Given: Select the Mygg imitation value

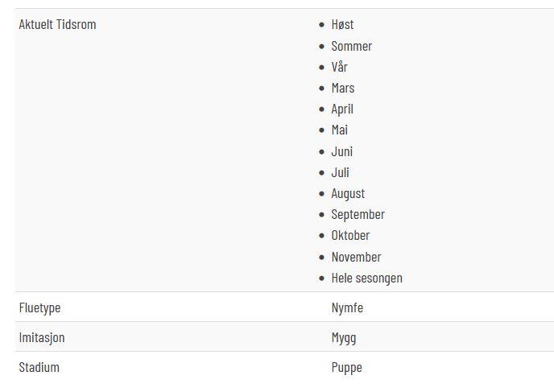Looking at the screenshot, I should 344,338.
